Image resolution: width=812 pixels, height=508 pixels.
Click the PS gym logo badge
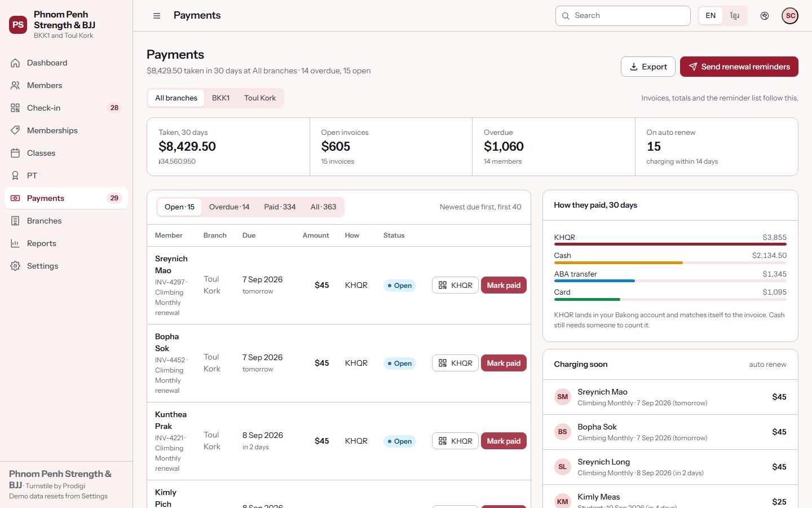[18, 25]
